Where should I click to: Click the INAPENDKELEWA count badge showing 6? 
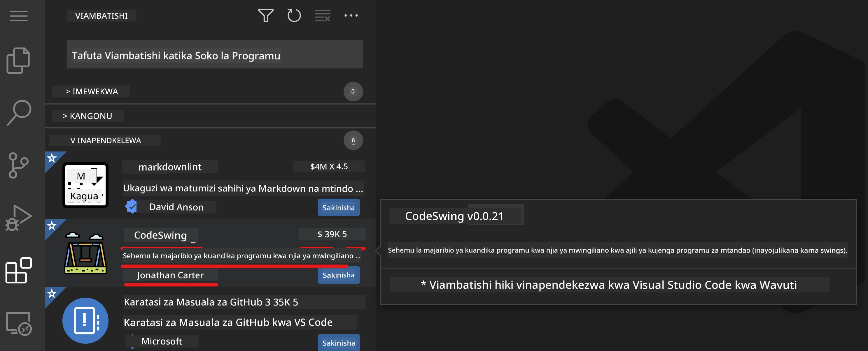353,140
